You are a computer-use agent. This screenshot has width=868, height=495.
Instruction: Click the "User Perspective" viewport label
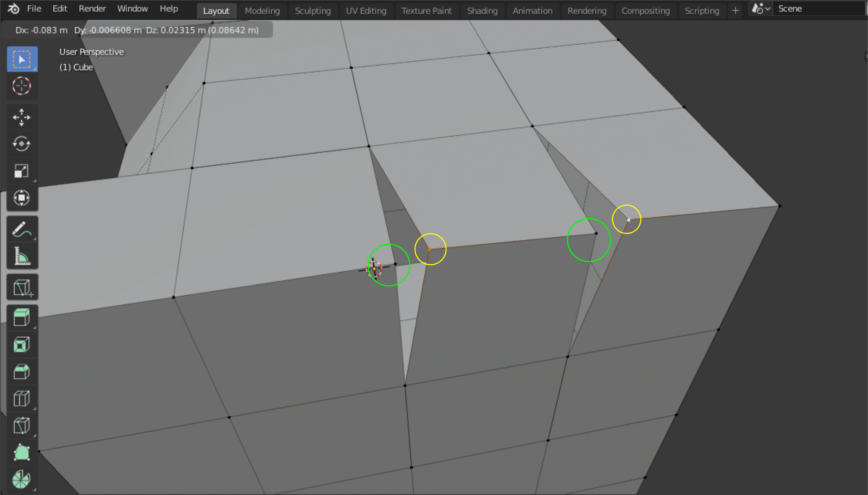91,52
